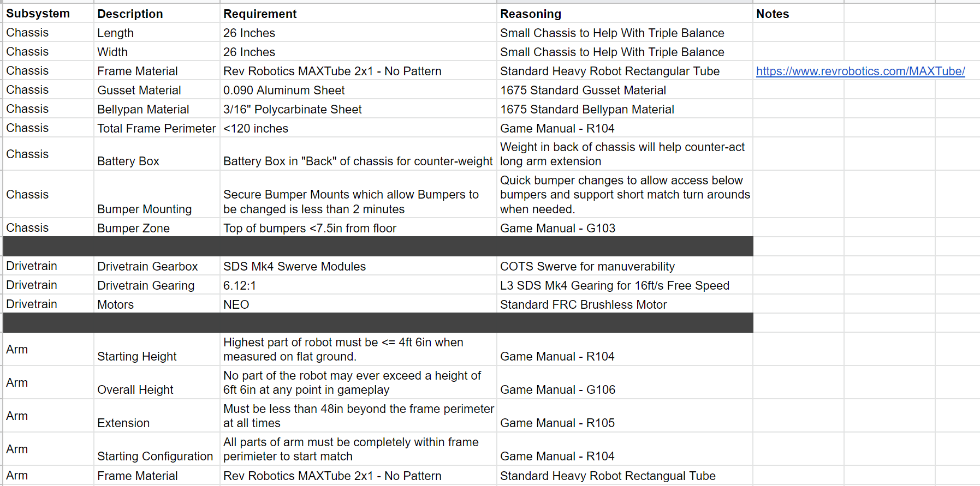Screen dimensions: 980x486
Task: Select the Description header cell
Action: point(157,14)
